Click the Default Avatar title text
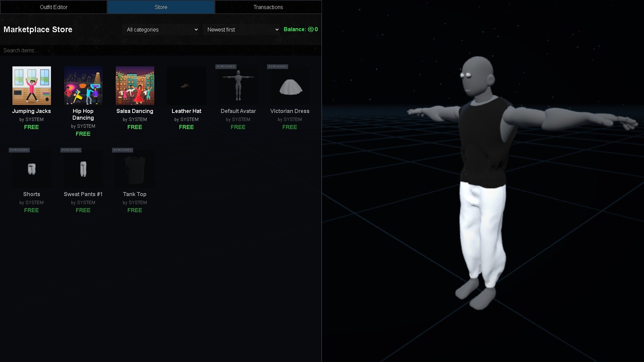This screenshot has height=362, width=644. tap(238, 111)
